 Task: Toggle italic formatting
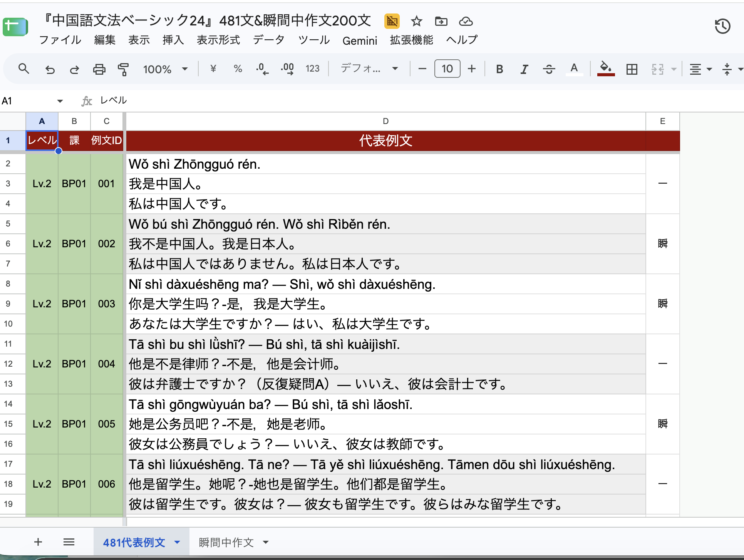click(x=524, y=69)
